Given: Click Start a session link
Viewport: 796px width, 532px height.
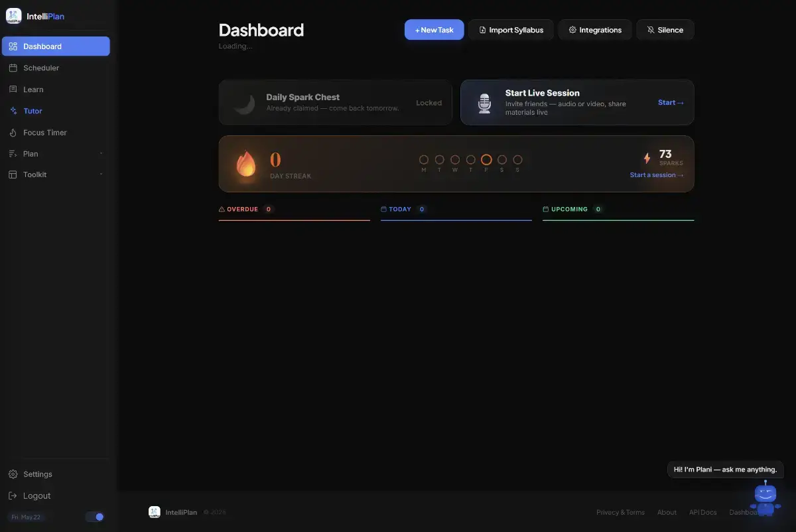Looking at the screenshot, I should click(x=657, y=175).
